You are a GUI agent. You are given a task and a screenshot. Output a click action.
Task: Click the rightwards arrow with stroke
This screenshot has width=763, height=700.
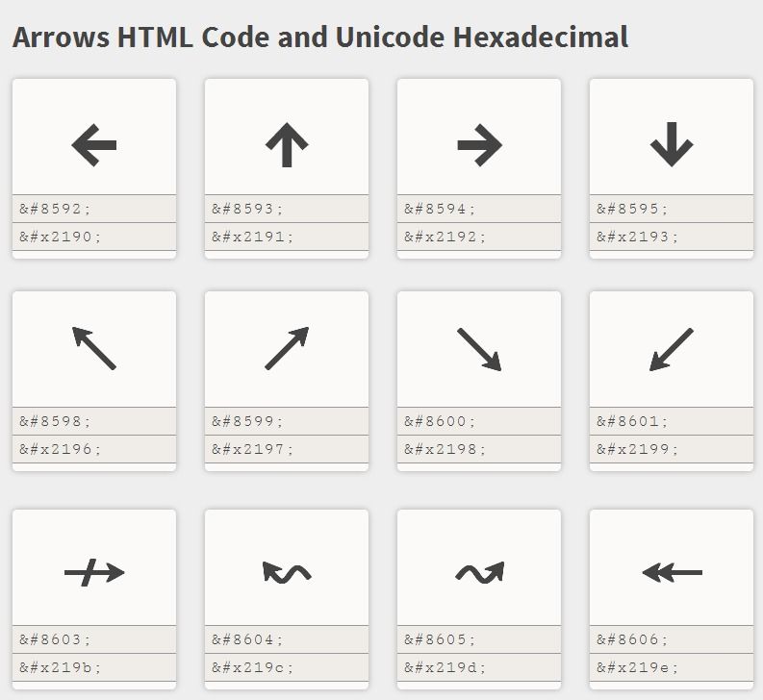94,573
